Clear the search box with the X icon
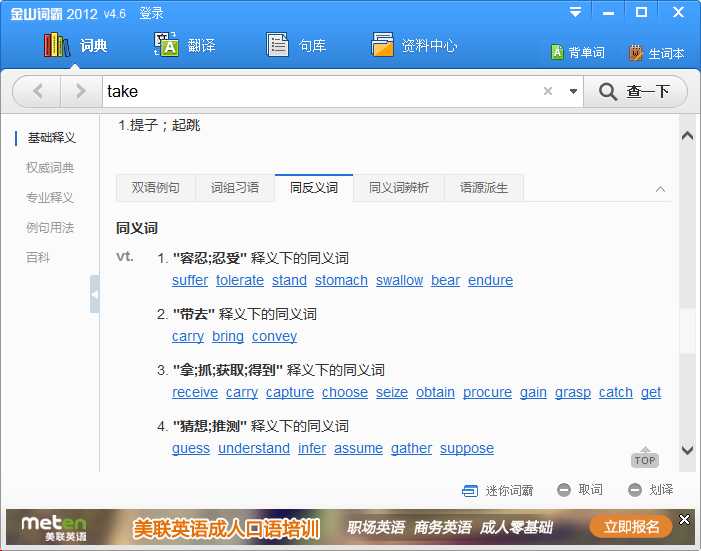This screenshot has height=551, width=701. point(548,91)
